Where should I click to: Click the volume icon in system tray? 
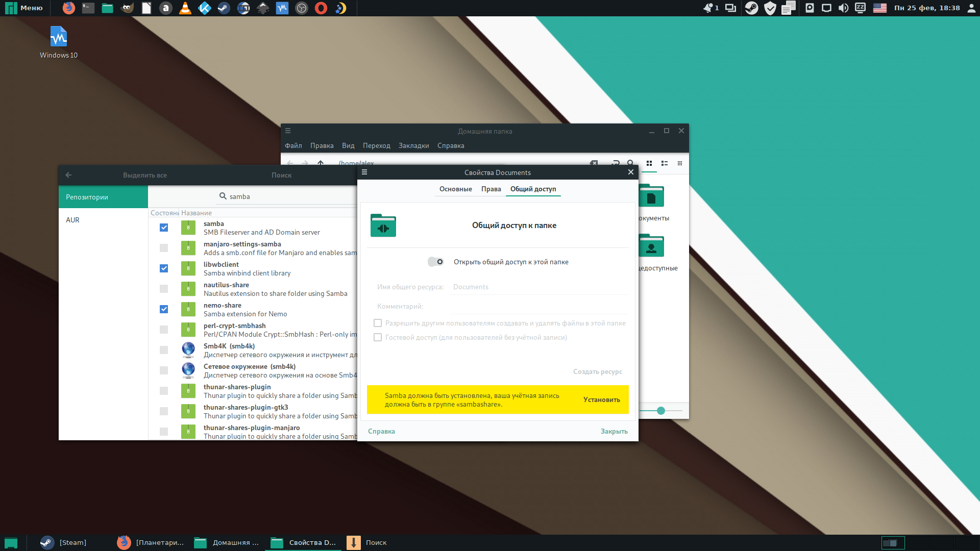coord(843,8)
